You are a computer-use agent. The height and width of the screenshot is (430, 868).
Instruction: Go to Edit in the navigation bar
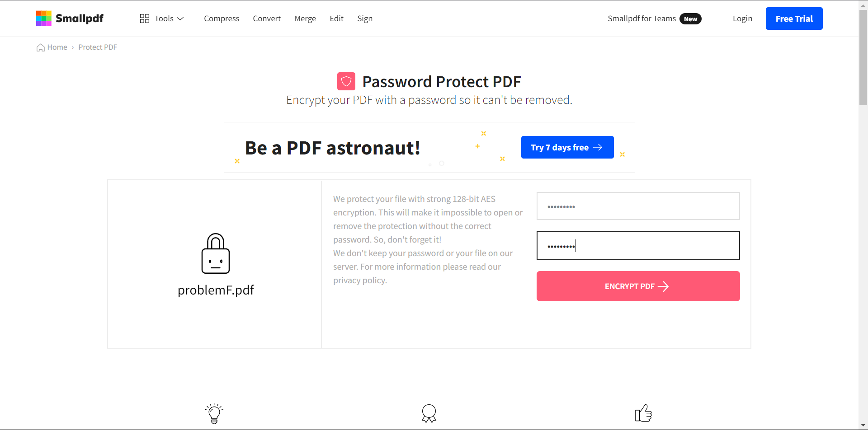pyautogui.click(x=337, y=19)
